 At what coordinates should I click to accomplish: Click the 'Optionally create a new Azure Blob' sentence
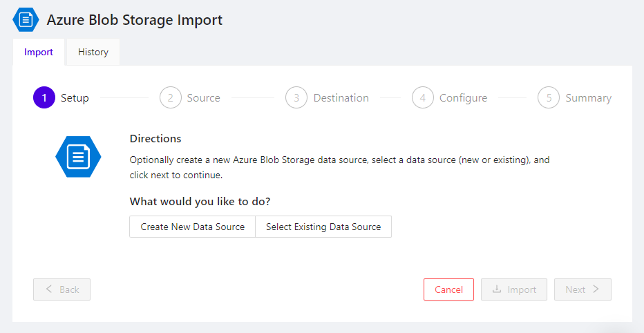pyautogui.click(x=340, y=167)
